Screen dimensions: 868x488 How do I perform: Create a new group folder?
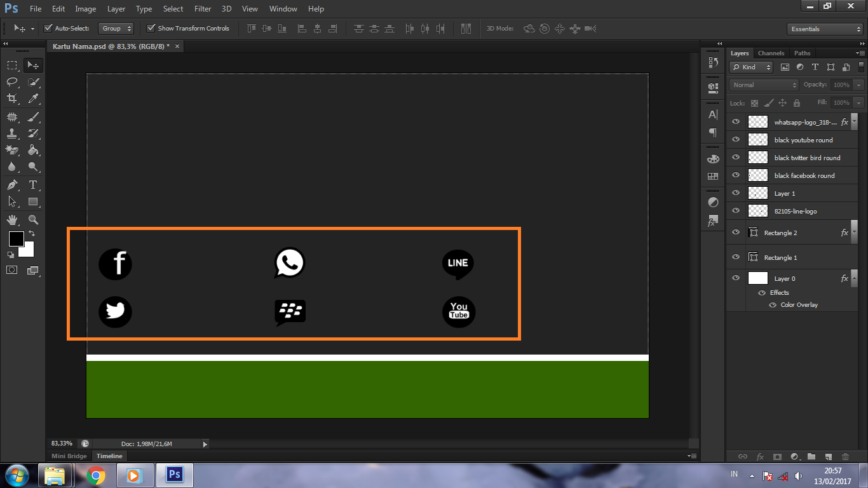(x=811, y=456)
